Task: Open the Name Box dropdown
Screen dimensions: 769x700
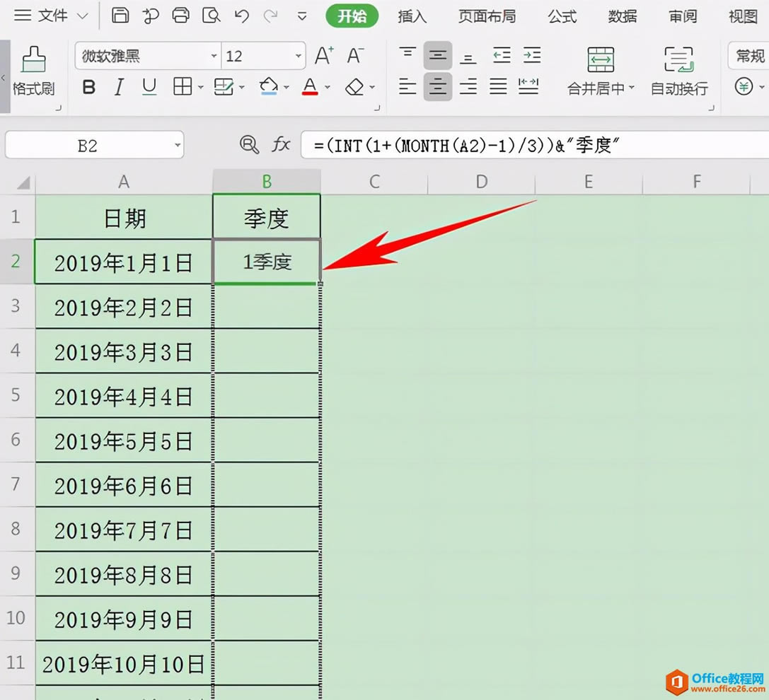Action: click(x=178, y=145)
